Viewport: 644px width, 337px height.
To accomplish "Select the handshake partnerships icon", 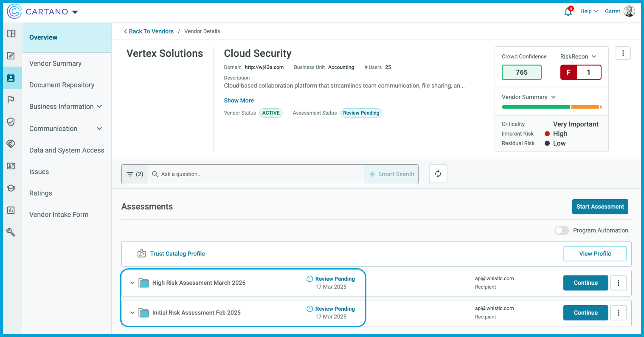I will click(x=11, y=143).
